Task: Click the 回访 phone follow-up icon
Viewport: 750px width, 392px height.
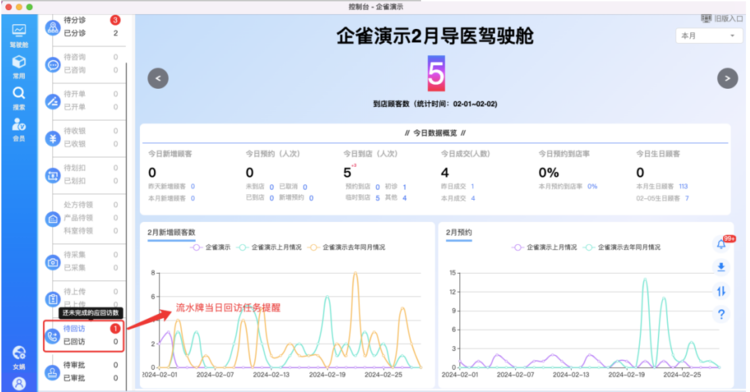Action: (x=53, y=336)
